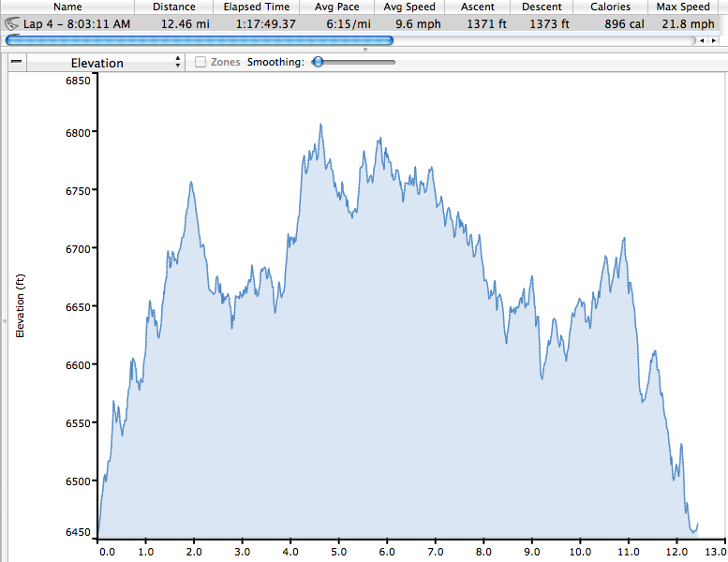Viewport: 728px width, 562px height.
Task: Click the lap icon beside Lap 4
Action: coord(13,23)
